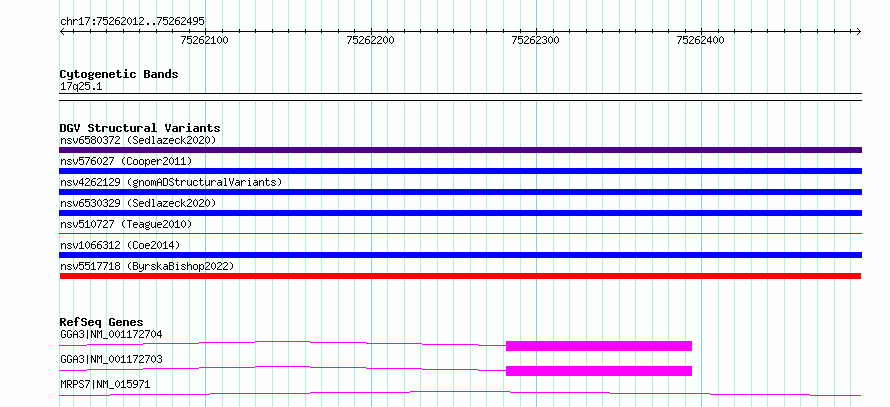890x407 pixels.
Task: Click the right arrowhead of the coordinate ruler
Action: point(859,31)
